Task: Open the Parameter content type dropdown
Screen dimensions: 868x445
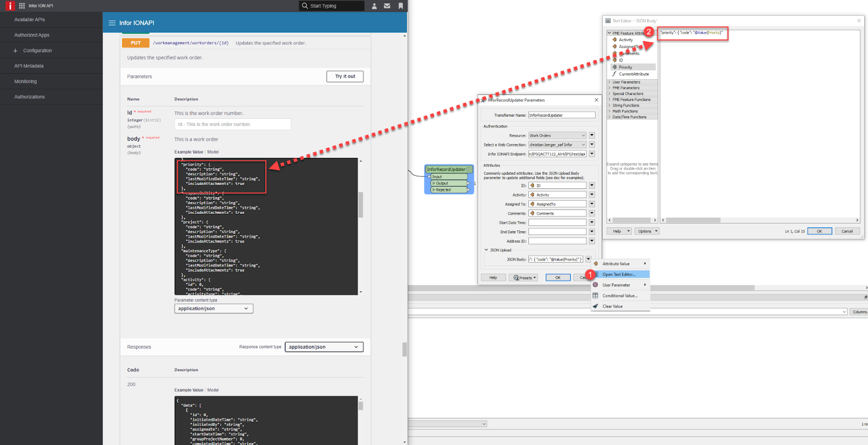Action: [214, 308]
